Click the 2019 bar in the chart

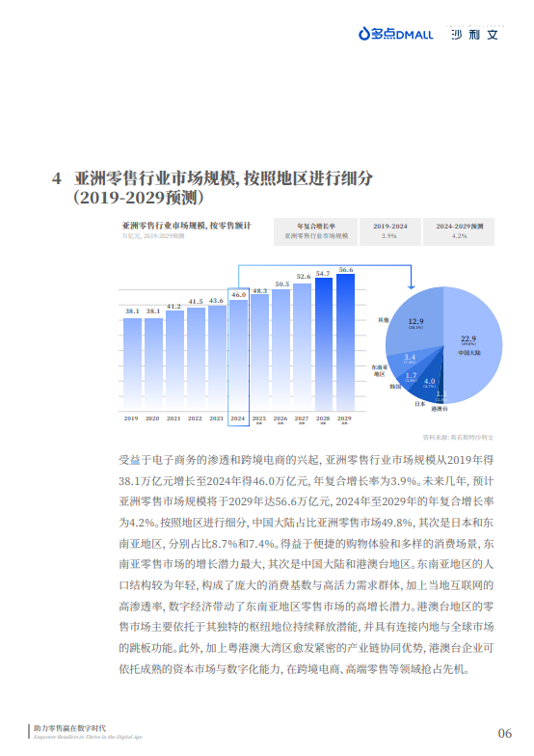click(132, 364)
